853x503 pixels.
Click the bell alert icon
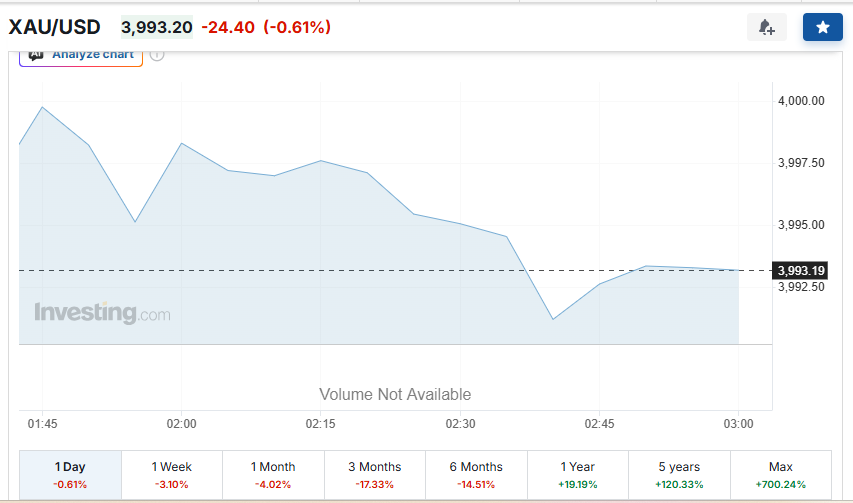tap(767, 27)
